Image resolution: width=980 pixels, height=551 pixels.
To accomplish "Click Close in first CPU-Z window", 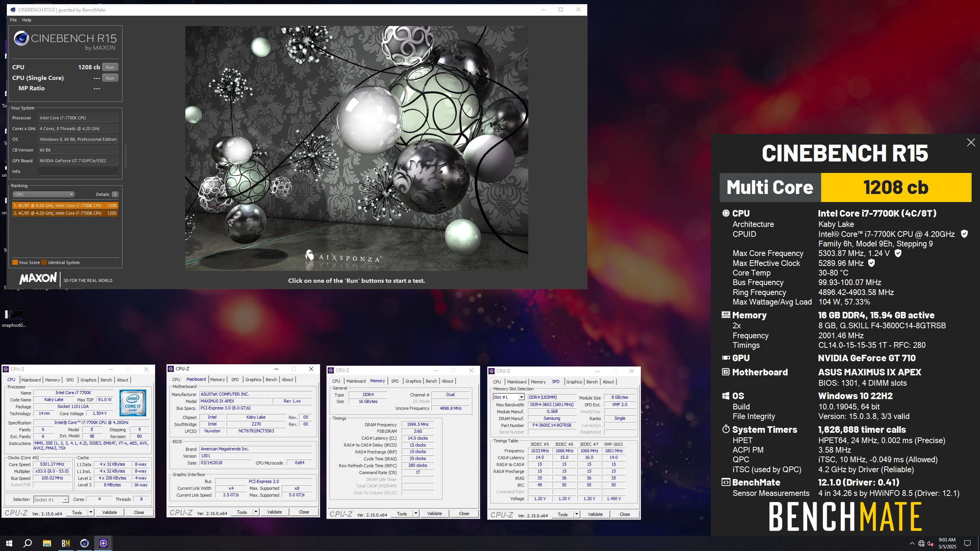I will 139,512.
